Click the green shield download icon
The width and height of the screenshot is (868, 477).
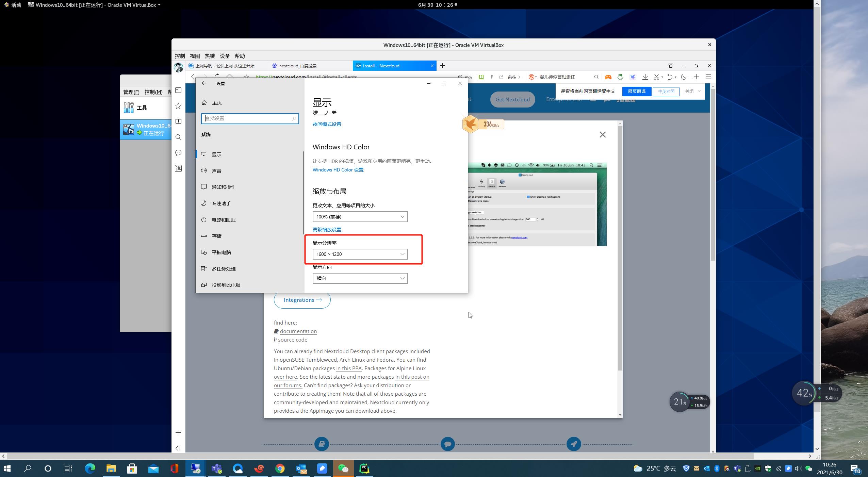click(620, 77)
